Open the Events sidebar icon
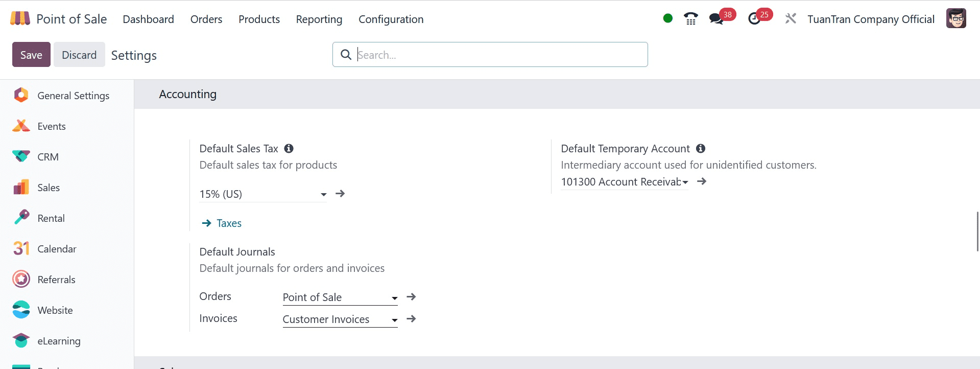 [21, 126]
